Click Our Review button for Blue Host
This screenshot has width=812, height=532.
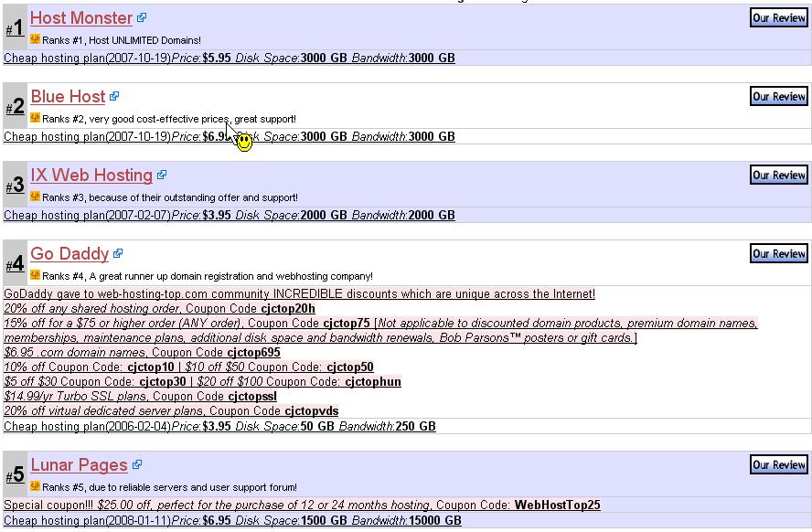click(x=779, y=96)
